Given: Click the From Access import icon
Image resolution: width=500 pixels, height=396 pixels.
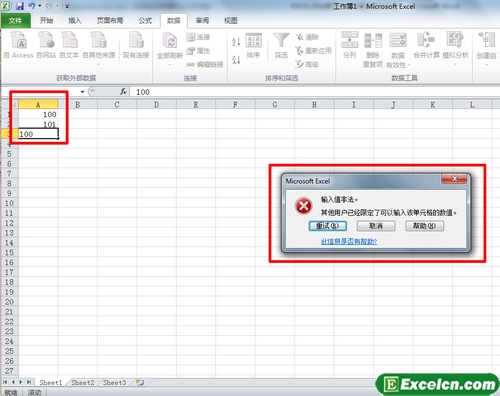Looking at the screenshot, I should (19, 40).
